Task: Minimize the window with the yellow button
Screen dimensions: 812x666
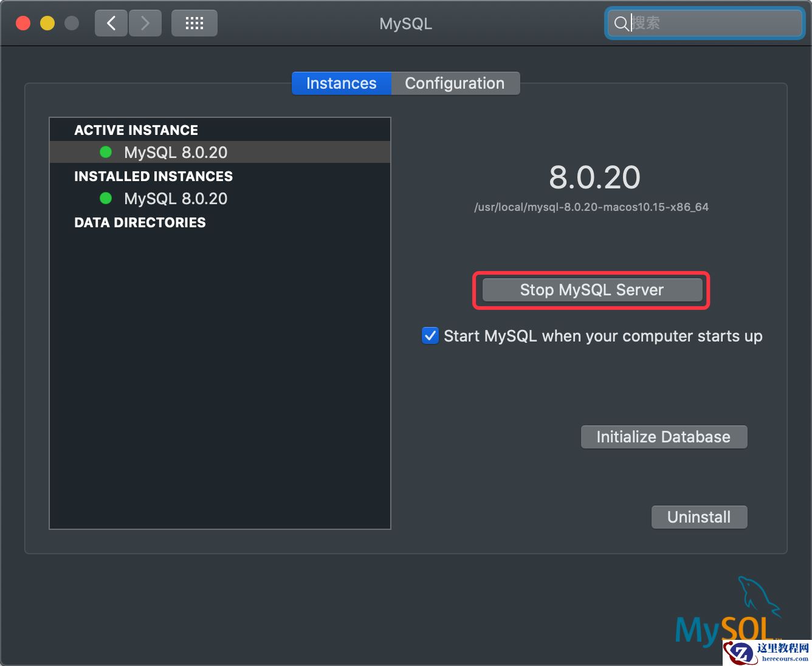Action: point(47,23)
